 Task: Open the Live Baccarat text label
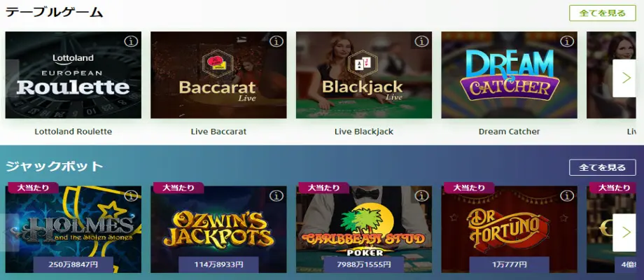(x=218, y=132)
